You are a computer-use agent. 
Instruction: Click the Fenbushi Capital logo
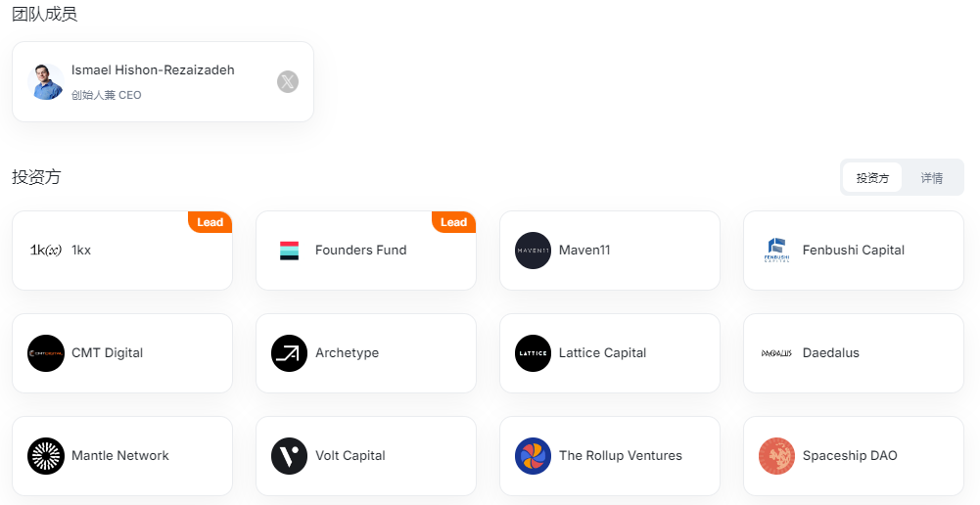click(777, 250)
